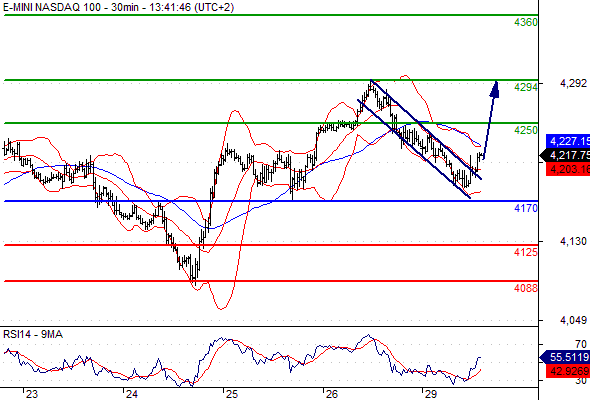The height and width of the screenshot is (400, 590).
Task: Click the red 4125 support level label
Action: pos(526,252)
